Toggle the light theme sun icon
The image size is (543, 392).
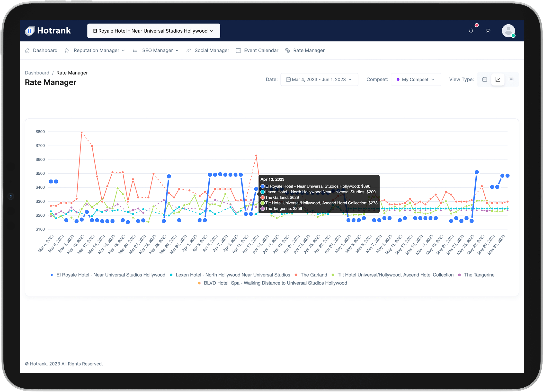click(x=488, y=31)
